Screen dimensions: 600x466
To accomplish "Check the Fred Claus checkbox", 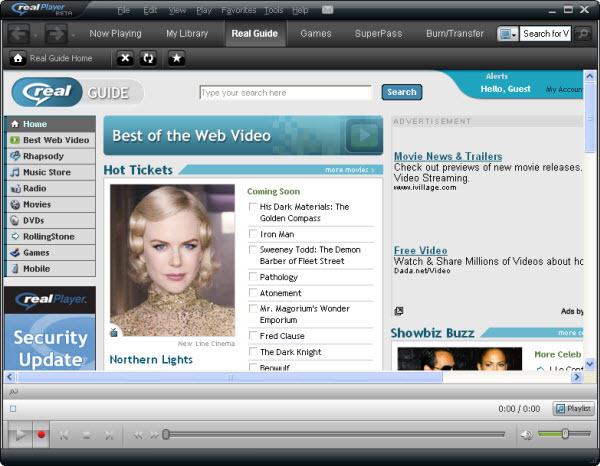I will pyautogui.click(x=253, y=336).
